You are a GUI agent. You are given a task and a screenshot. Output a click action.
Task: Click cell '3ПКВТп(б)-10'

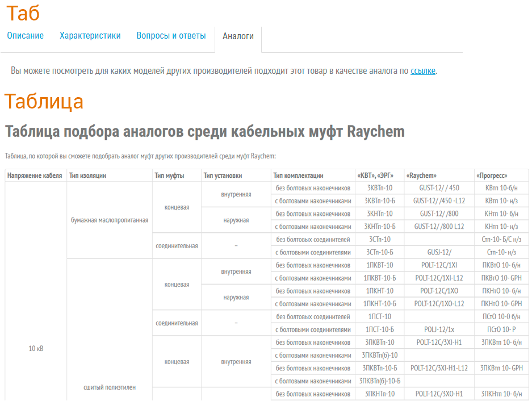[x=380, y=356]
